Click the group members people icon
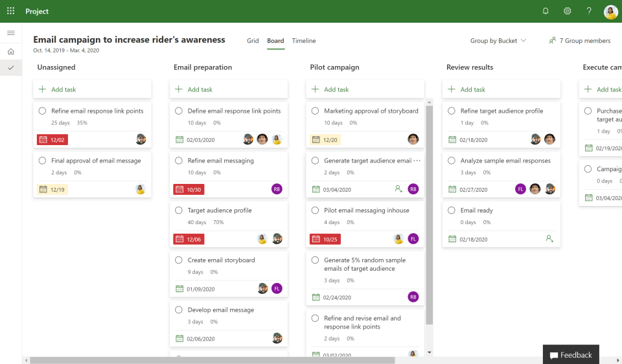 pyautogui.click(x=552, y=40)
